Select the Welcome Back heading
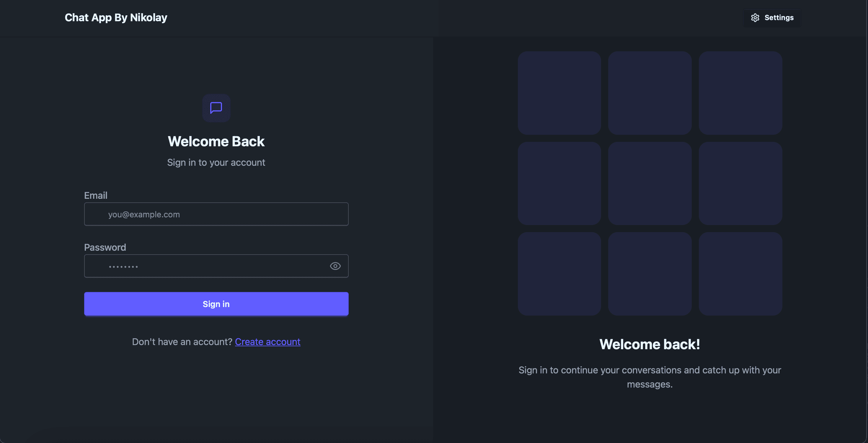Image resolution: width=868 pixels, height=443 pixels. pyautogui.click(x=216, y=141)
